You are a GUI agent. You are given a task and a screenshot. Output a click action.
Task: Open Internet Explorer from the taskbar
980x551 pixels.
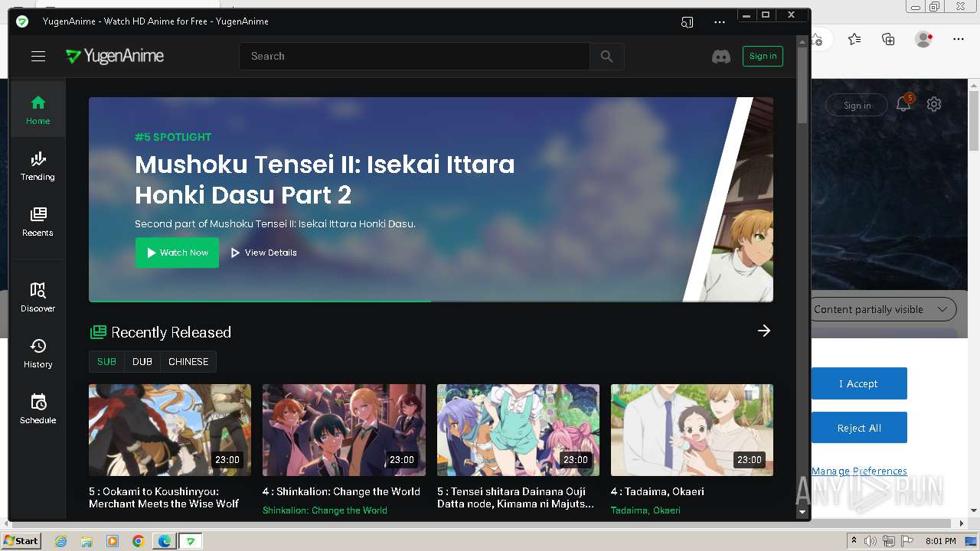tap(60, 541)
